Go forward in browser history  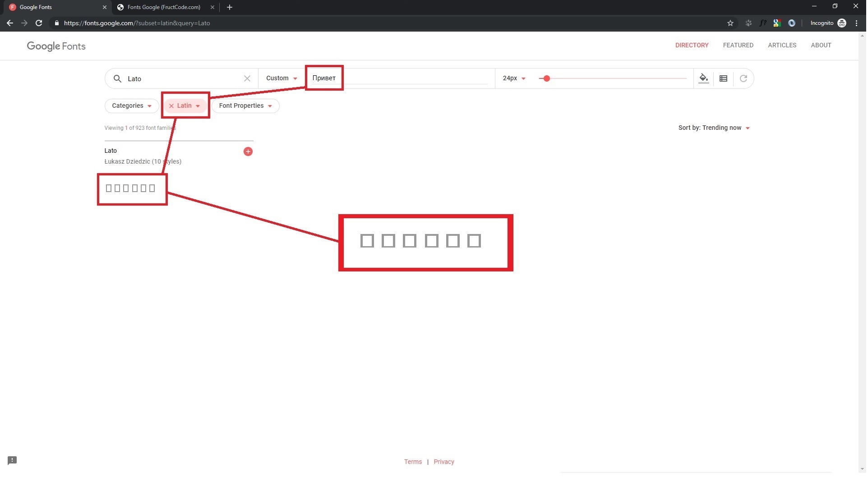pos(24,23)
